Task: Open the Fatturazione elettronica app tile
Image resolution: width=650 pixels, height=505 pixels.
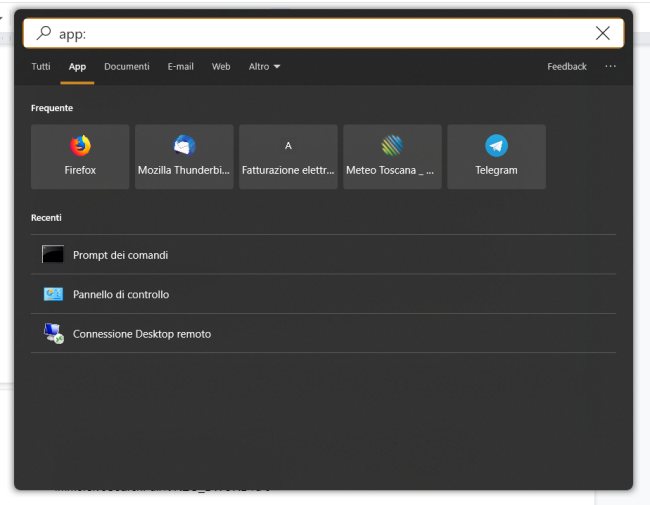Action: pos(288,157)
